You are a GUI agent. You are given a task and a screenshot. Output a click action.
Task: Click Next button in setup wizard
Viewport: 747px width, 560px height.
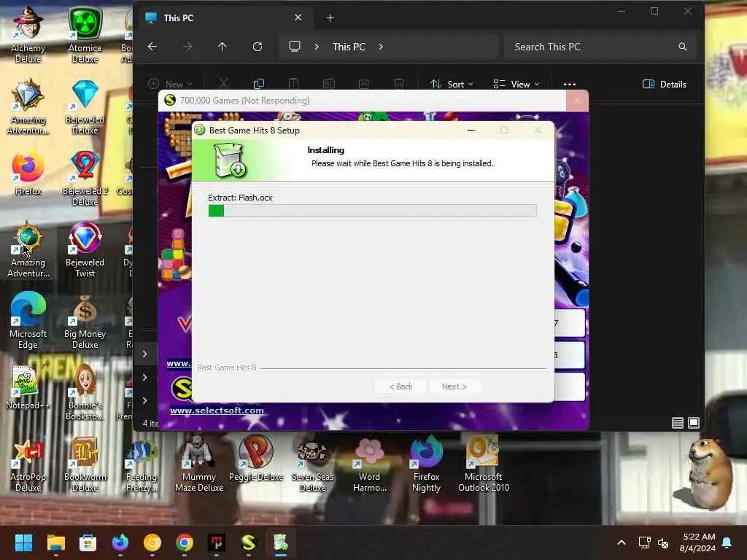pos(454,386)
